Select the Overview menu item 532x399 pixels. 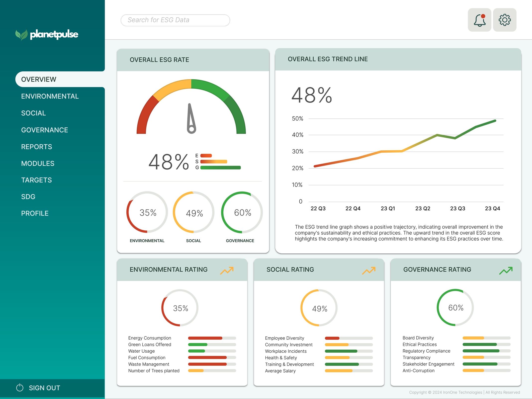click(x=60, y=79)
